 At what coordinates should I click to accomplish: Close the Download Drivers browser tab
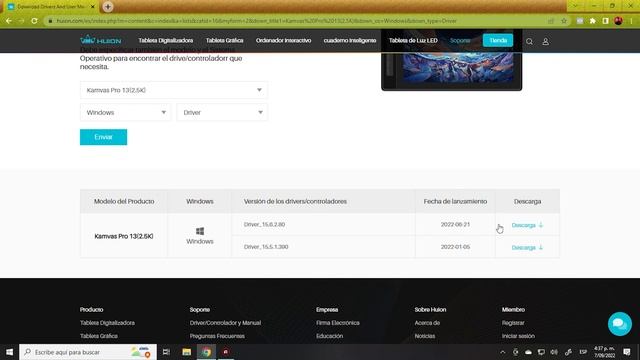pyautogui.click(x=93, y=7)
